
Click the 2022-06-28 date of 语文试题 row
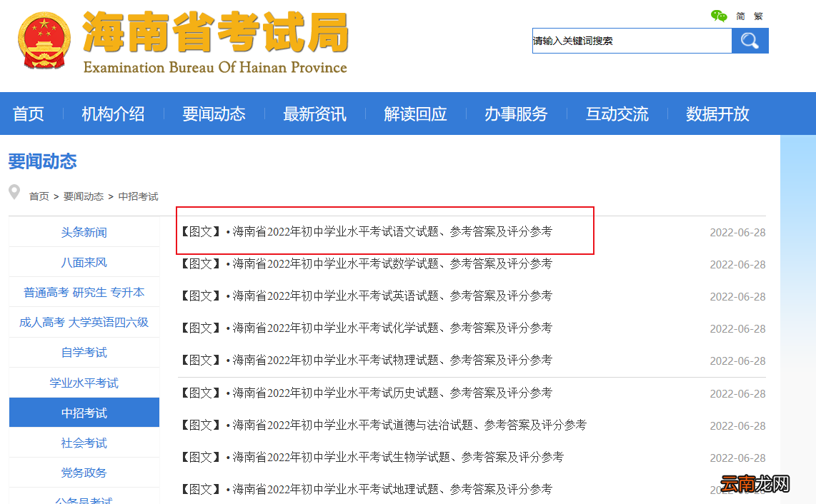click(737, 233)
